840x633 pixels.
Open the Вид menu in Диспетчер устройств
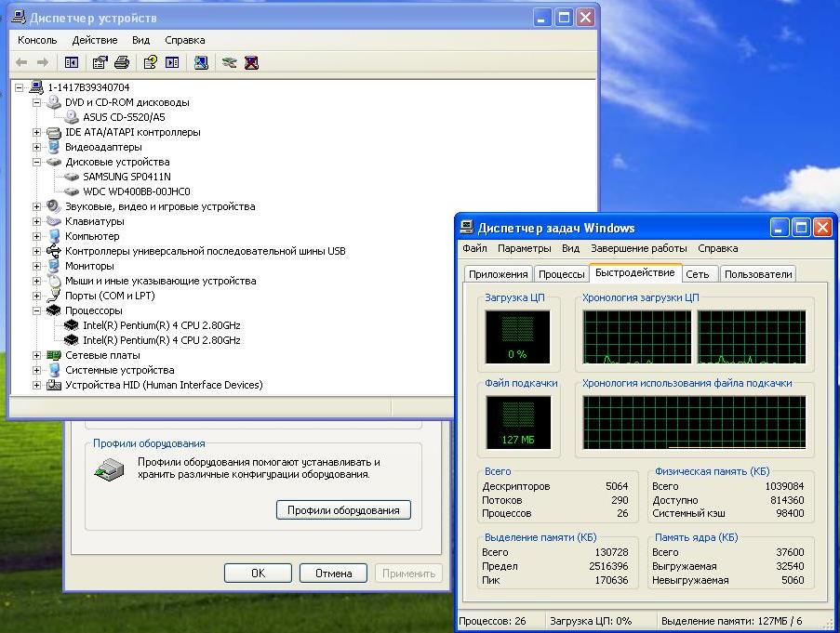pyautogui.click(x=140, y=40)
